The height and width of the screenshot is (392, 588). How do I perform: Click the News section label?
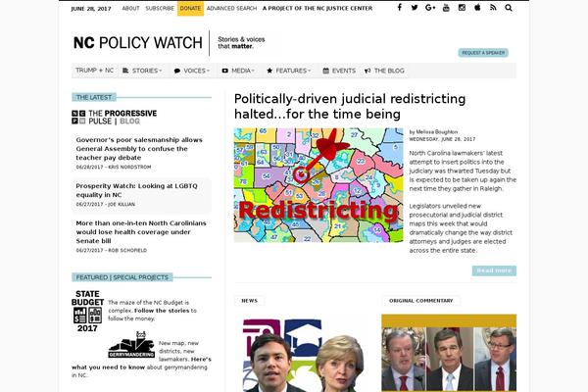[x=249, y=301]
